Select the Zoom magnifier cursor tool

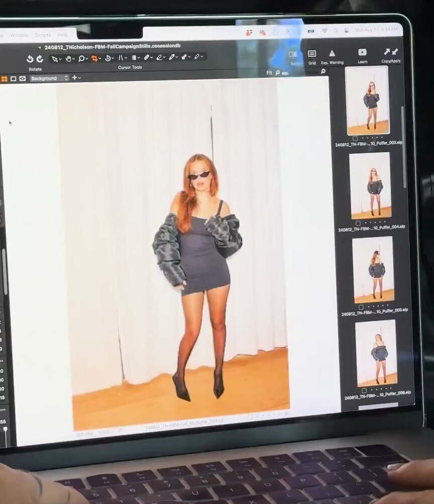[81, 59]
